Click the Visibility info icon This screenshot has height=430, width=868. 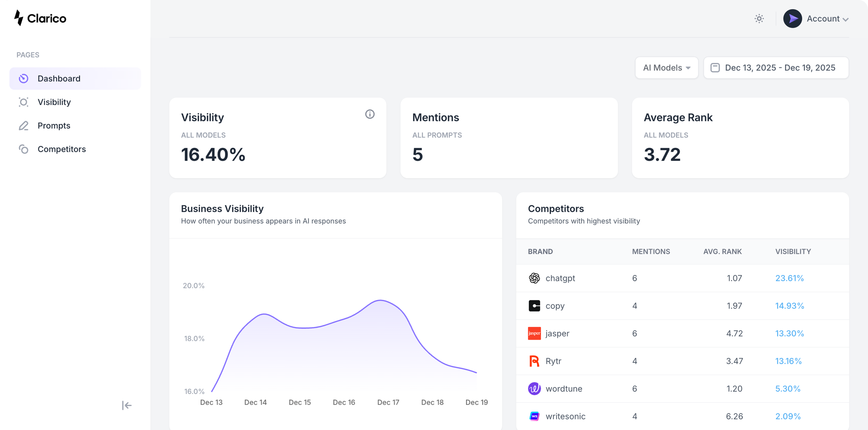pos(370,114)
